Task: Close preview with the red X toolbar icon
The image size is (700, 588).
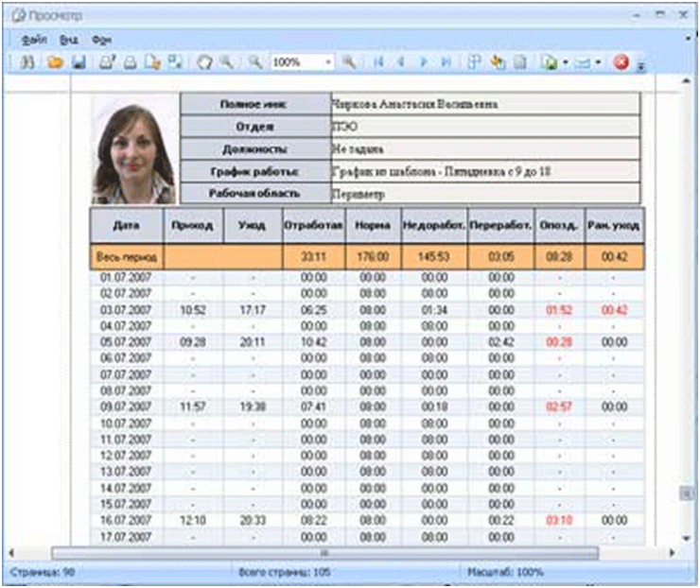Action: click(621, 62)
